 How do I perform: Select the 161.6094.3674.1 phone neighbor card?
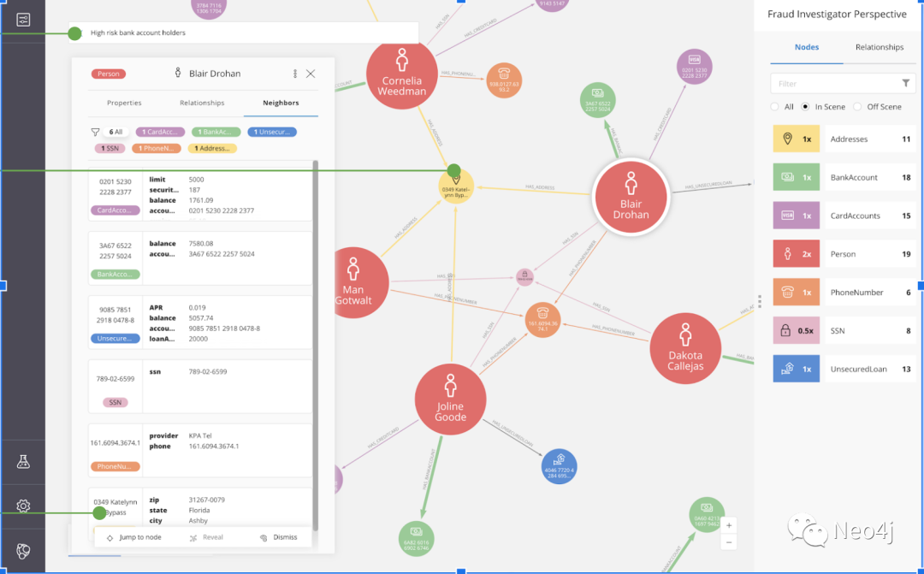(x=199, y=450)
